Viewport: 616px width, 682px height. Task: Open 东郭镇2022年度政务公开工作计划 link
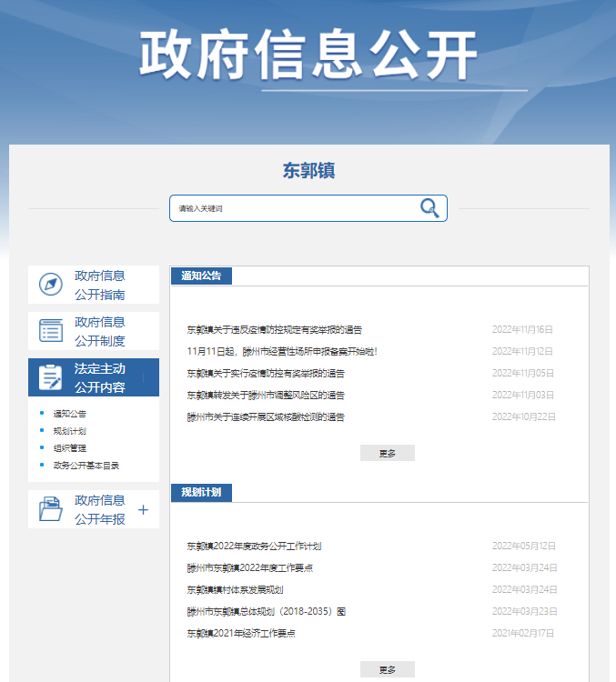254,547
